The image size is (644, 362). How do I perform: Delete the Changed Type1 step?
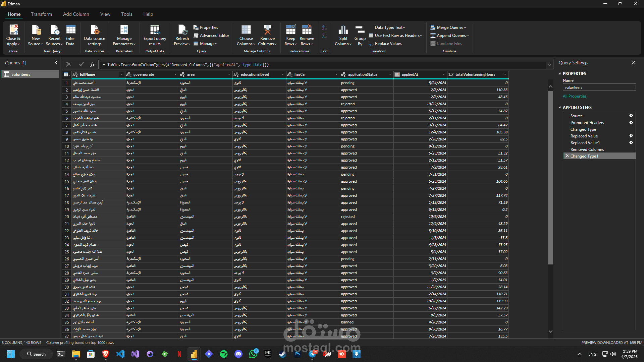567,156
